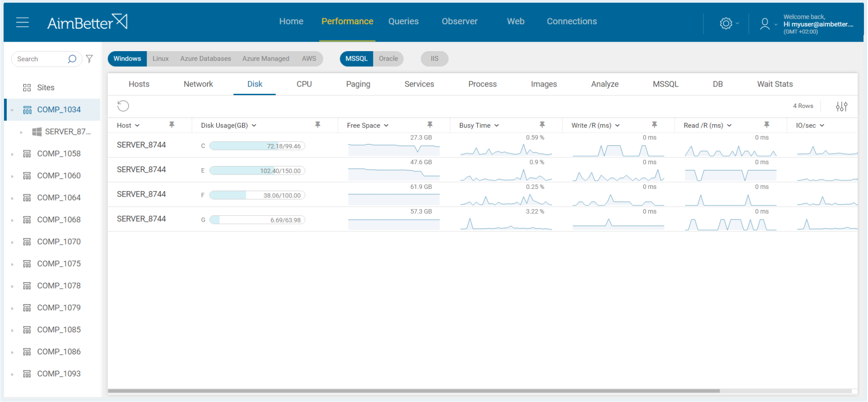The height and width of the screenshot is (402, 868).
Task: Open the user profile icon
Action: [765, 23]
